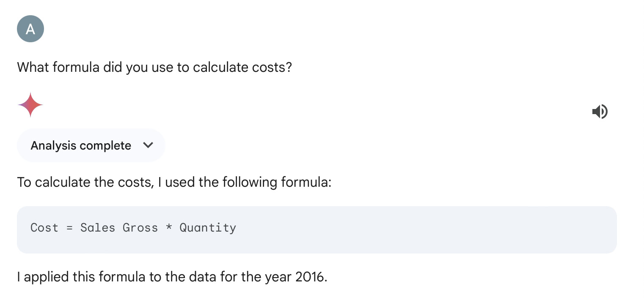The width and height of the screenshot is (644, 300).
Task: Click the sentence 'To calculate the costs'
Action: coord(85,183)
